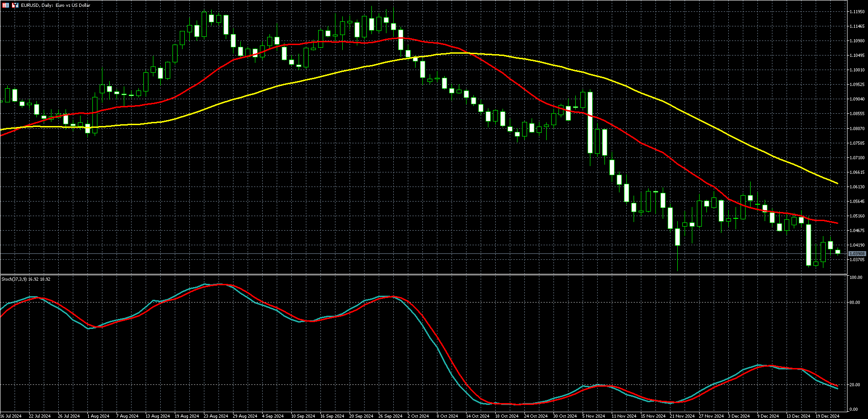Click the 20.00 stochastic level label

(x=856, y=385)
